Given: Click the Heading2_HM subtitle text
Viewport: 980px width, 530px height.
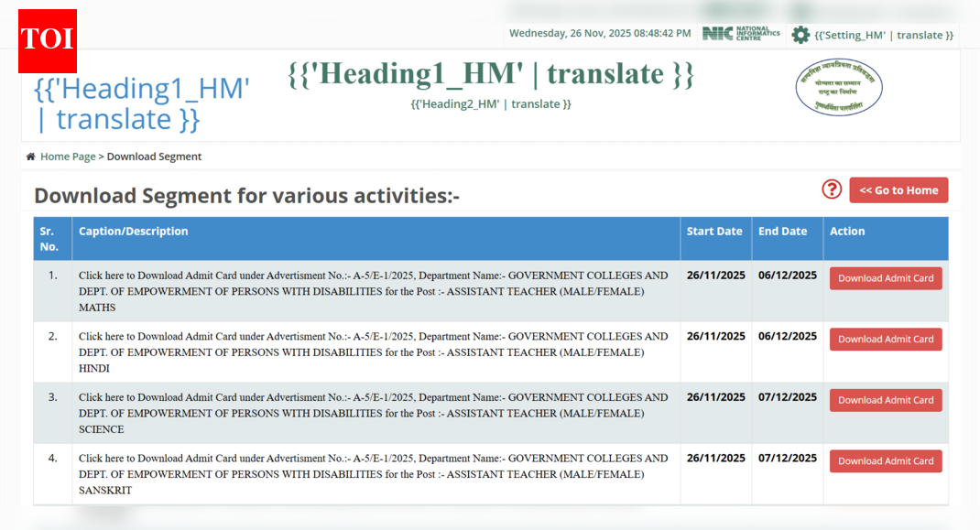Looking at the screenshot, I should coord(491,104).
